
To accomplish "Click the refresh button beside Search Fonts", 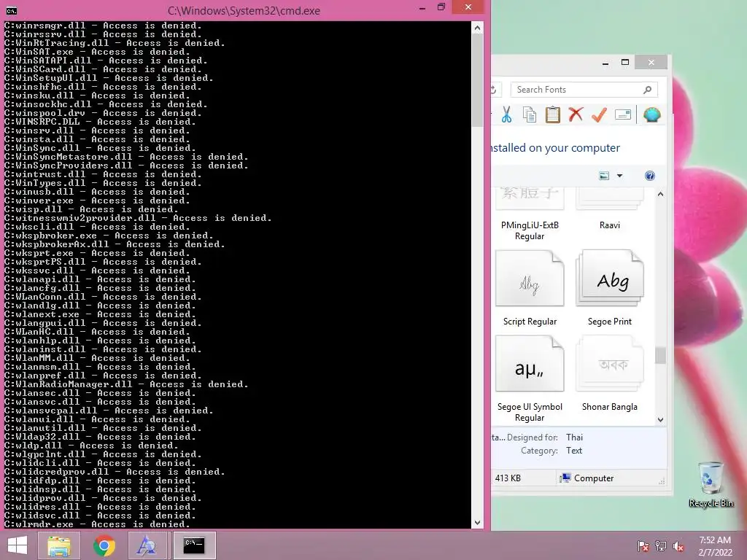I will pos(494,90).
